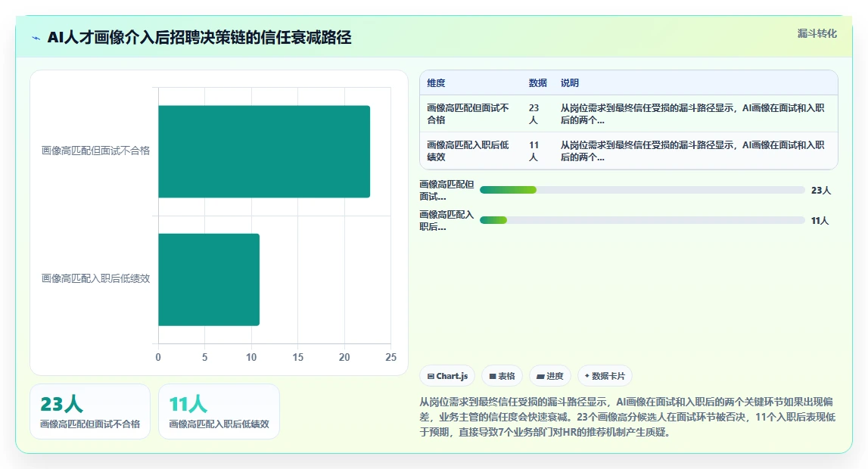The image size is (868, 469).
Task: Click the 11人 value beside progress bar
Action: tap(820, 221)
